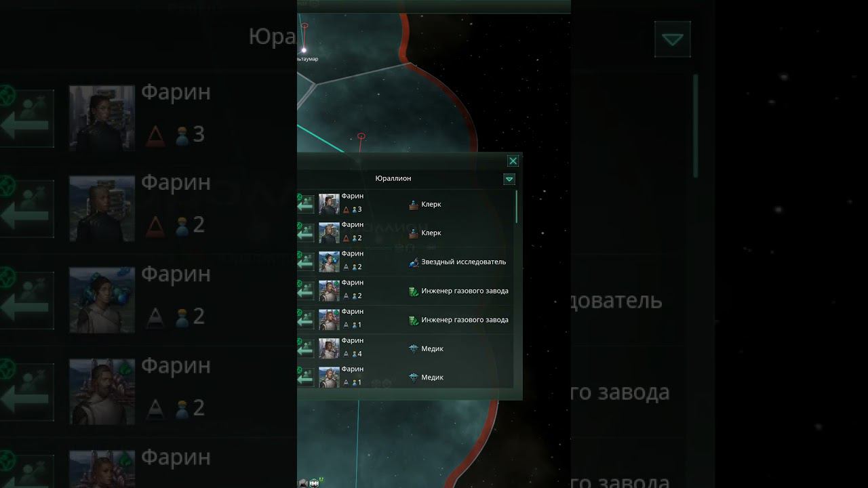Viewport: 868px width, 488px height.
Task: Click the resettle arrow beside the first clerk
Action: [305, 204]
